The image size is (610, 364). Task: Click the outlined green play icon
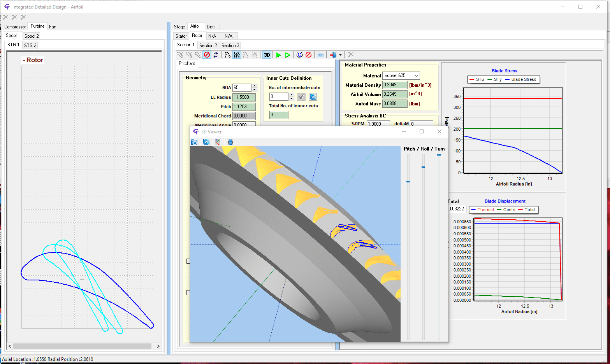click(287, 55)
